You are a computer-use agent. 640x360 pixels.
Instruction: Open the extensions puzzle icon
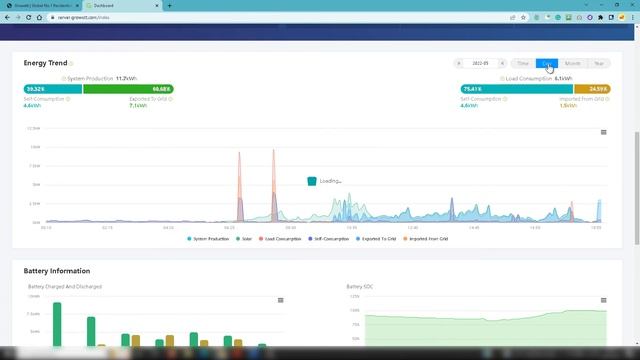[600, 18]
